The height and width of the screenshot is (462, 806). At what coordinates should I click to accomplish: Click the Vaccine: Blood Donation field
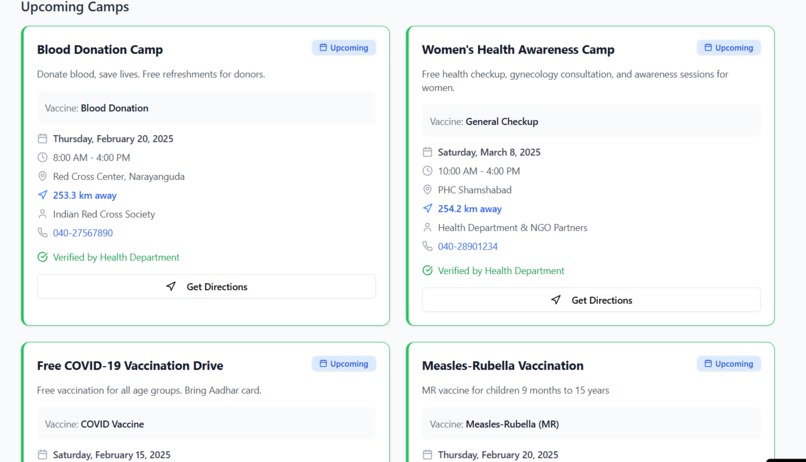pyautogui.click(x=206, y=108)
